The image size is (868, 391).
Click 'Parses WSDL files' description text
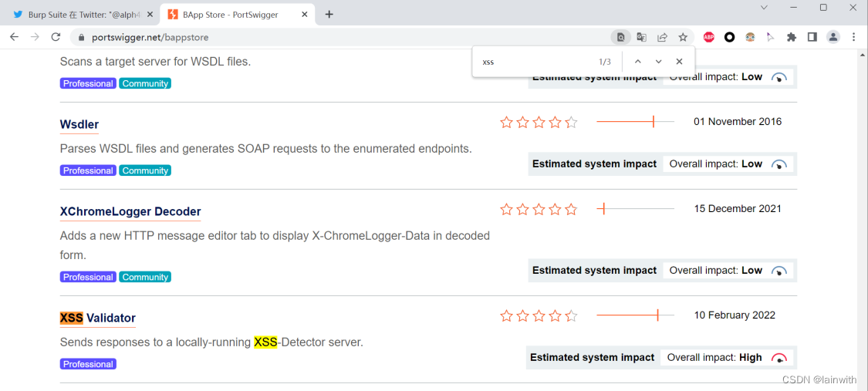point(265,149)
